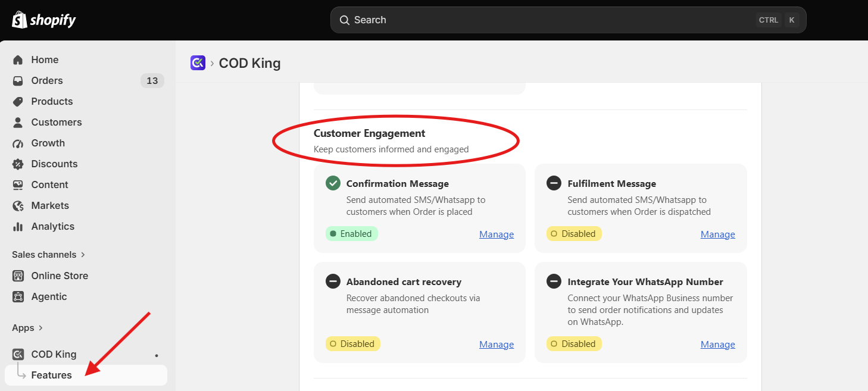
Task: Click the Abandoned cart recovery card title
Action: [x=404, y=282]
